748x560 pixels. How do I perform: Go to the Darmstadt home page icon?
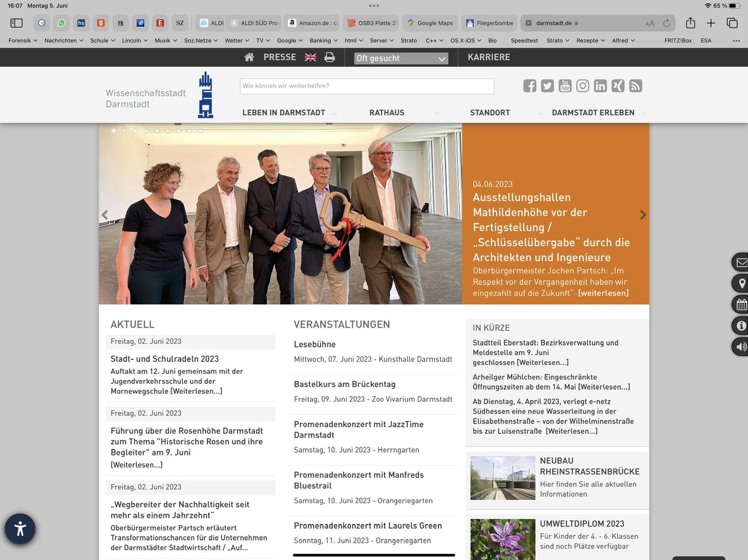[249, 57]
